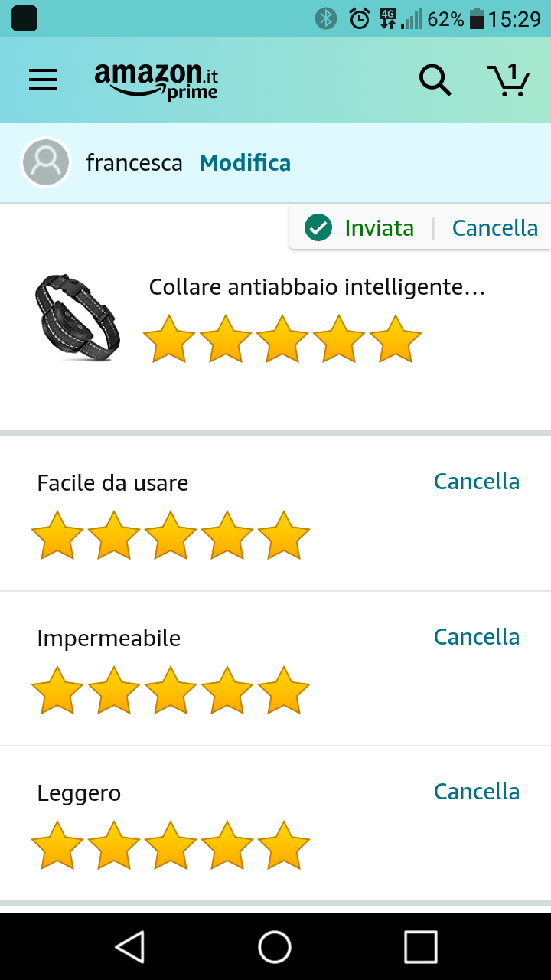Viewport: 551px width, 980px height.
Task: Clear the Facile da usare rating
Action: pyautogui.click(x=476, y=482)
